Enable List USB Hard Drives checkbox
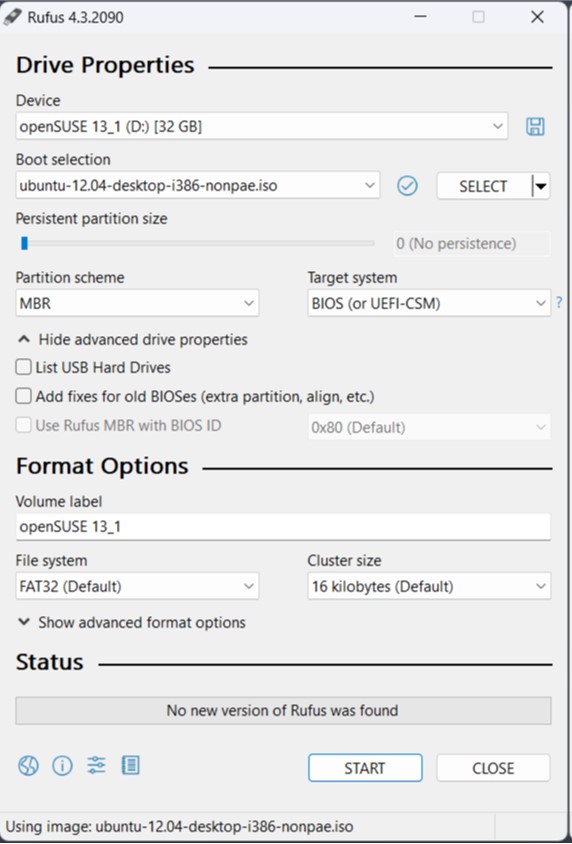The width and height of the screenshot is (572, 844). (23, 367)
